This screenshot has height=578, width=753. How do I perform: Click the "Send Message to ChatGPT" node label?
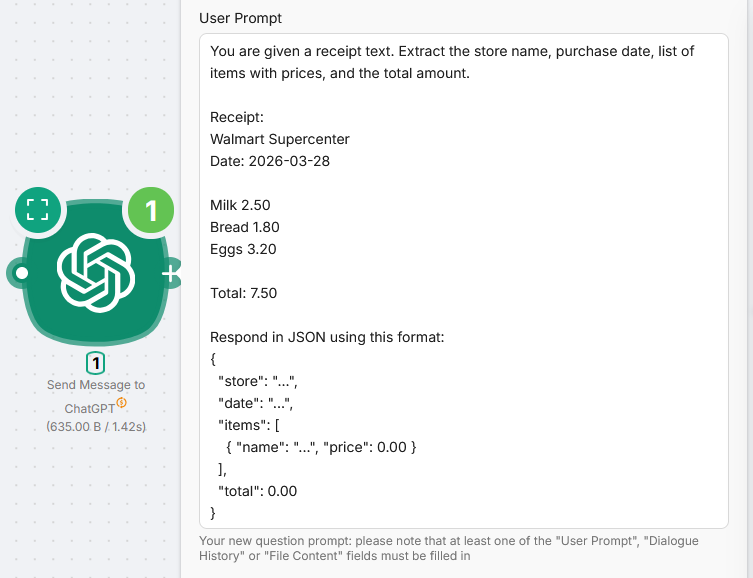pyautogui.click(x=95, y=385)
